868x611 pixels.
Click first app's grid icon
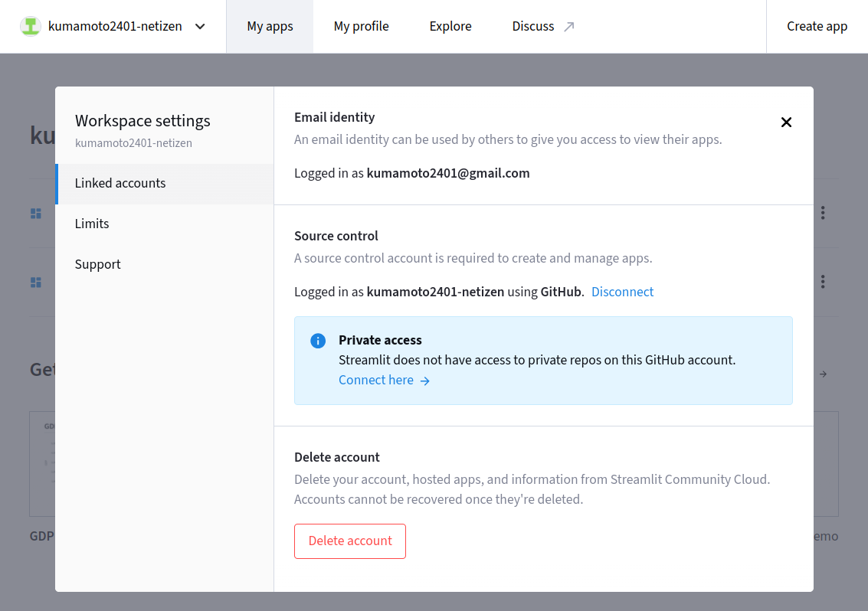click(36, 214)
